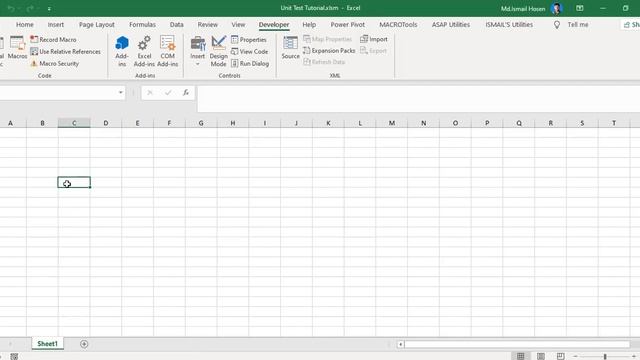Viewport: 640px width, 360px height.
Task: Switch to Page Layout tab
Action: coord(97,24)
